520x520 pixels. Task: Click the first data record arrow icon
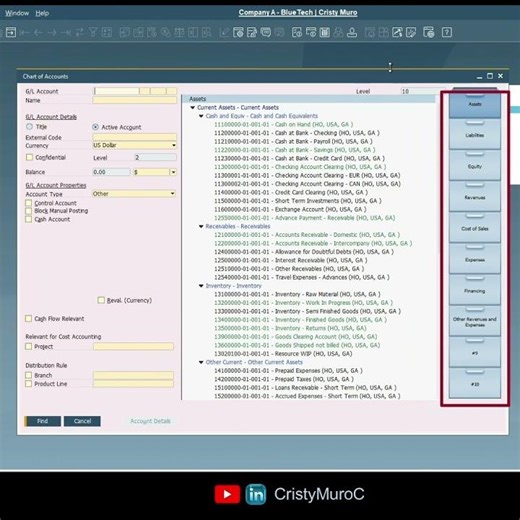(x=25, y=32)
